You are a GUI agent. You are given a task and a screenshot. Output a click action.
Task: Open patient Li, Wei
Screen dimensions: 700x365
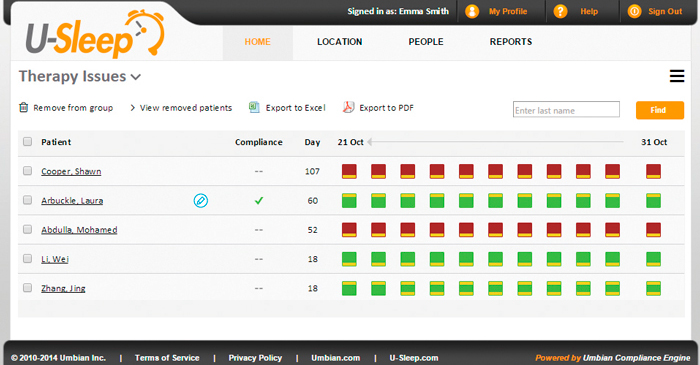55,259
